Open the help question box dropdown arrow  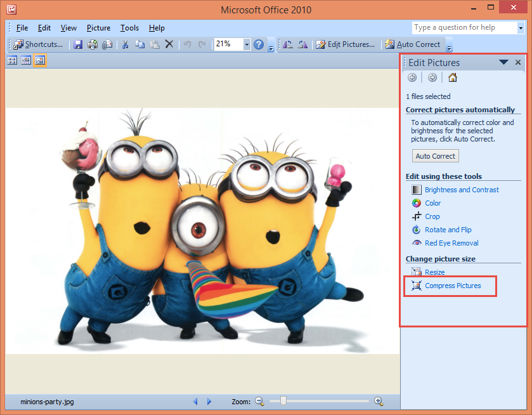521,28
